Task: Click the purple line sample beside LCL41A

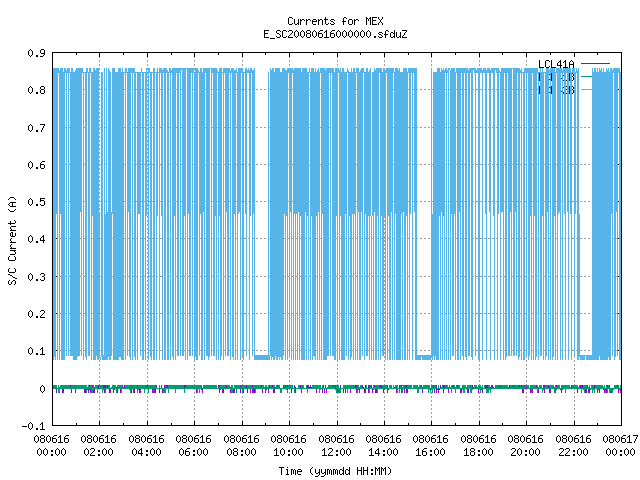Action: [x=595, y=64]
